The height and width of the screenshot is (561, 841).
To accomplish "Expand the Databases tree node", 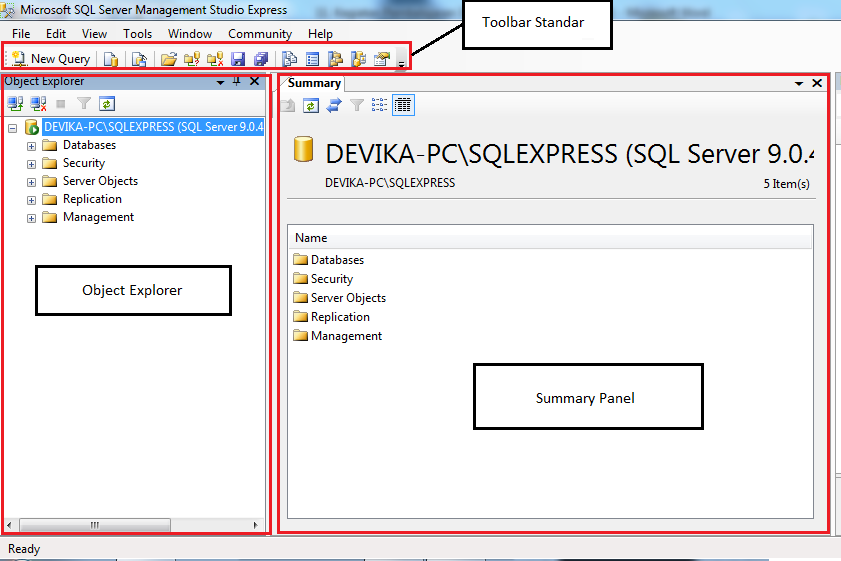I will click(31, 146).
